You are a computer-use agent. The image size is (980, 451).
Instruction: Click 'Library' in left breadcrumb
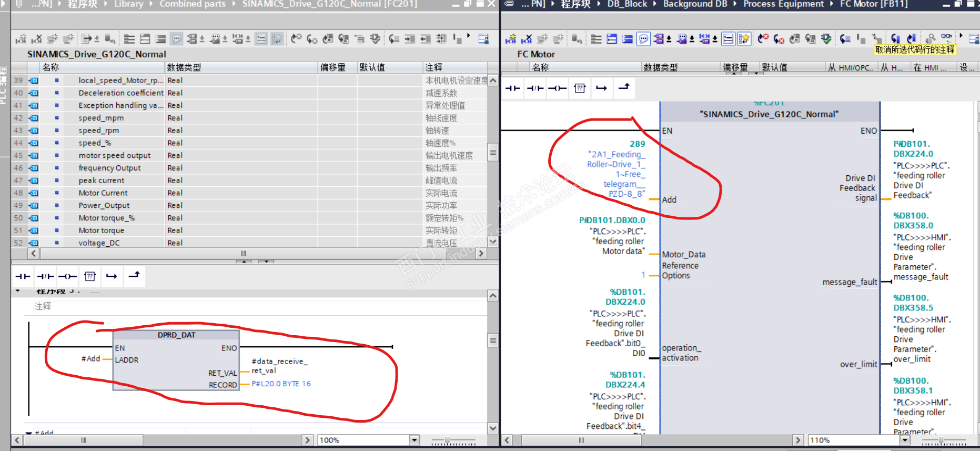(129, 4)
